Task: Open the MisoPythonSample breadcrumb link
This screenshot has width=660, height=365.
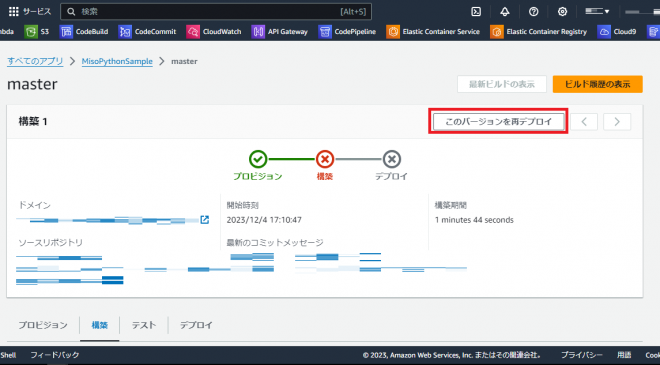Action: tap(117, 61)
